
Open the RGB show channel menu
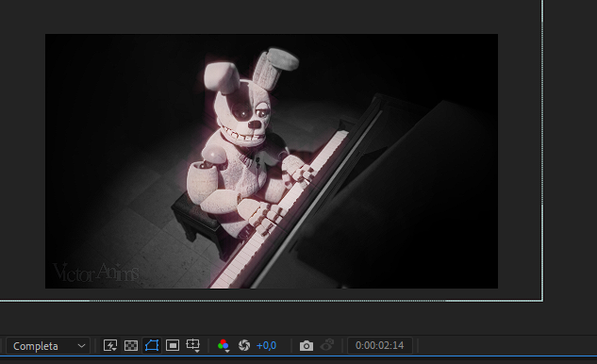click(x=224, y=346)
